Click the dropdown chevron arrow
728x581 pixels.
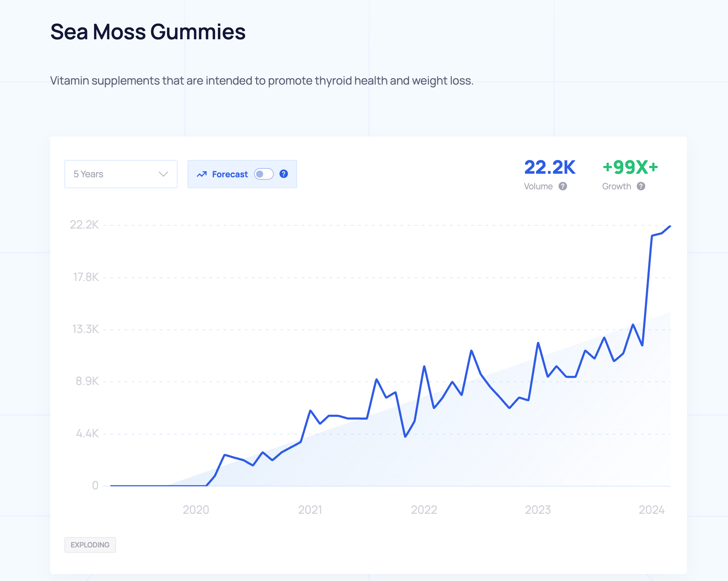pyautogui.click(x=163, y=174)
